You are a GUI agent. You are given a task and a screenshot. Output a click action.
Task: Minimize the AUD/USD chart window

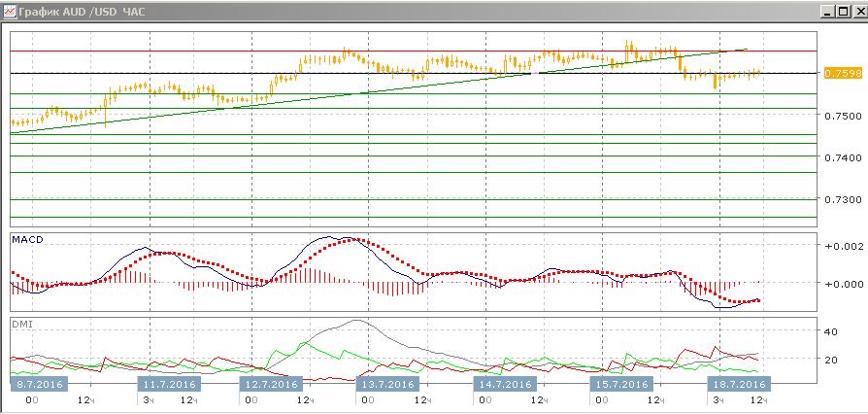click(x=827, y=11)
